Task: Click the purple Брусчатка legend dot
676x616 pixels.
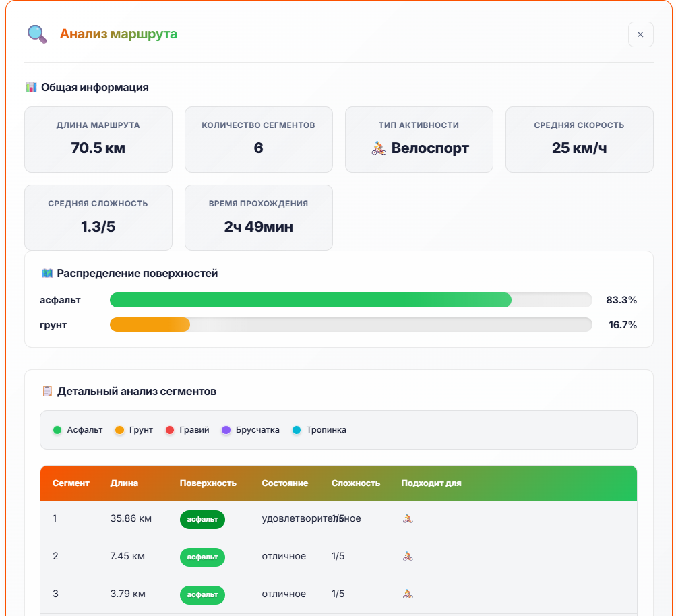Action: click(x=226, y=430)
